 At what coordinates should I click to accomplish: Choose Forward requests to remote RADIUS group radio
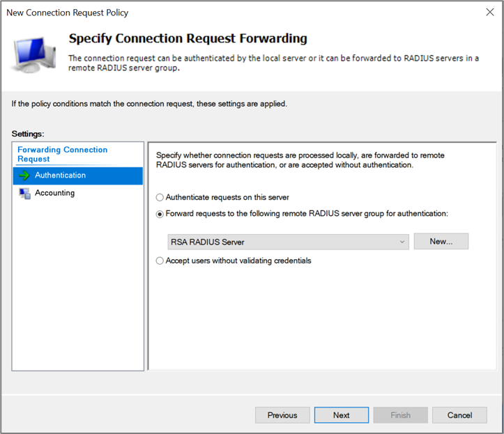(160, 214)
